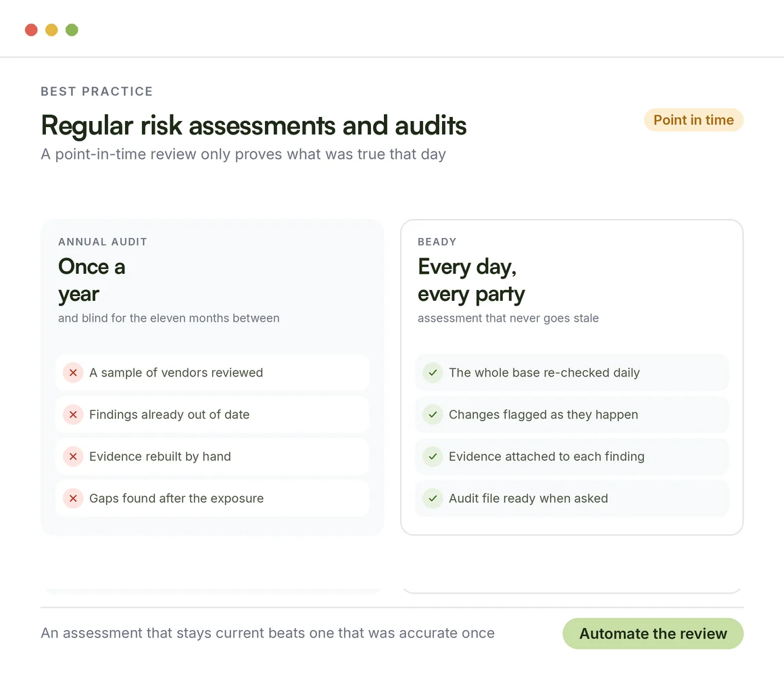Click the 'Audit file ready when asked' text
Screen dimensions: 784x676
tap(528, 498)
